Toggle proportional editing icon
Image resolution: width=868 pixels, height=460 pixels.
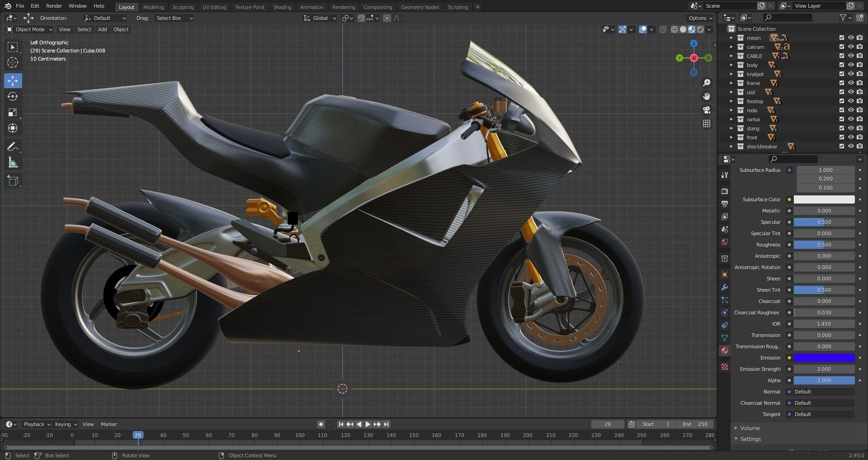387,18
